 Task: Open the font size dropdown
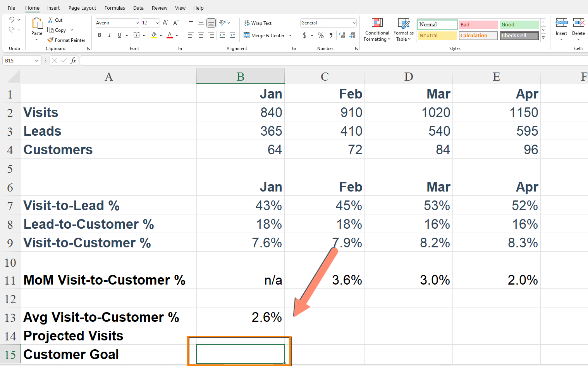pos(157,23)
